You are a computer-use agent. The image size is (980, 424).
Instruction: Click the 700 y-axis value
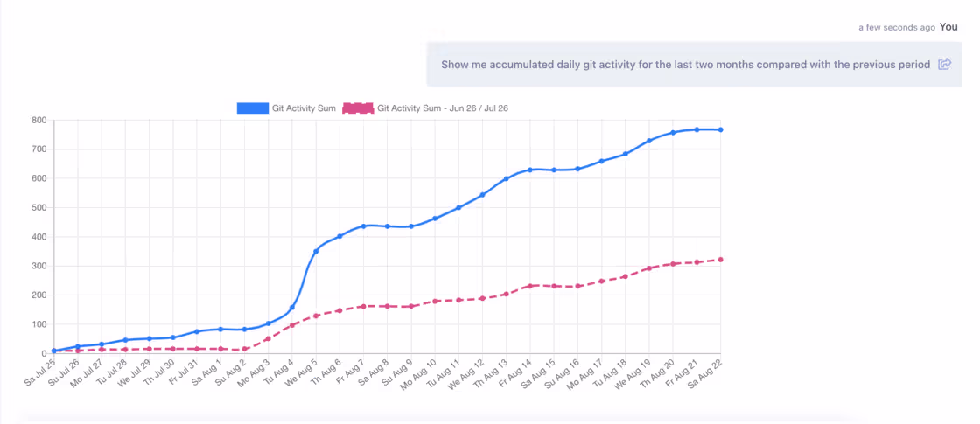pyautogui.click(x=40, y=149)
